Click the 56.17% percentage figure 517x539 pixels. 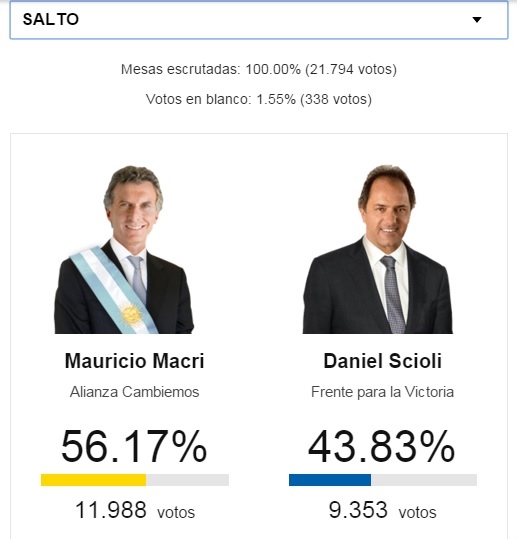click(134, 446)
